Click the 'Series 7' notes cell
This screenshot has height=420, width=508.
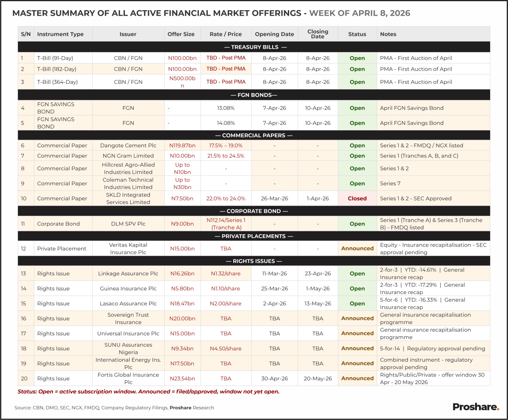click(433, 183)
